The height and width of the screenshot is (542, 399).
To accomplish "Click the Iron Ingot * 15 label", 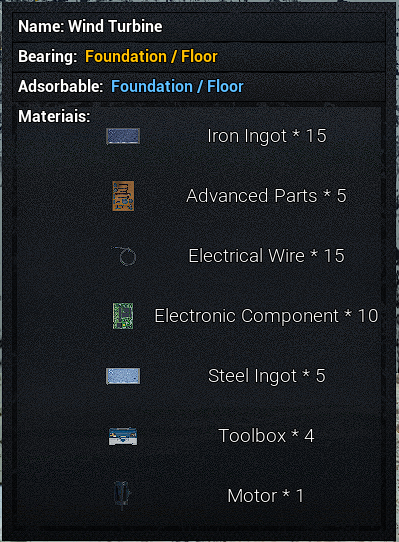I will tap(267, 136).
